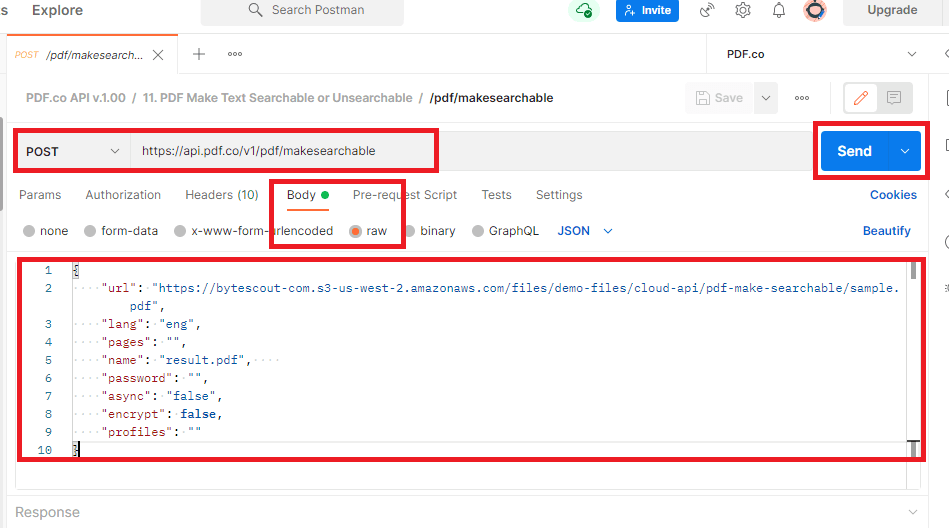949x528 pixels.
Task: Click the Beautify link
Action: pos(886,231)
